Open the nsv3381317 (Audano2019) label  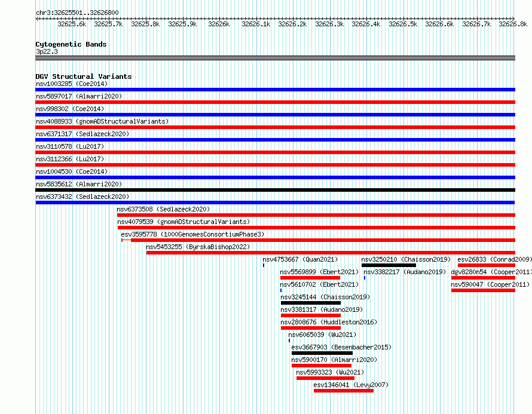coord(322,309)
